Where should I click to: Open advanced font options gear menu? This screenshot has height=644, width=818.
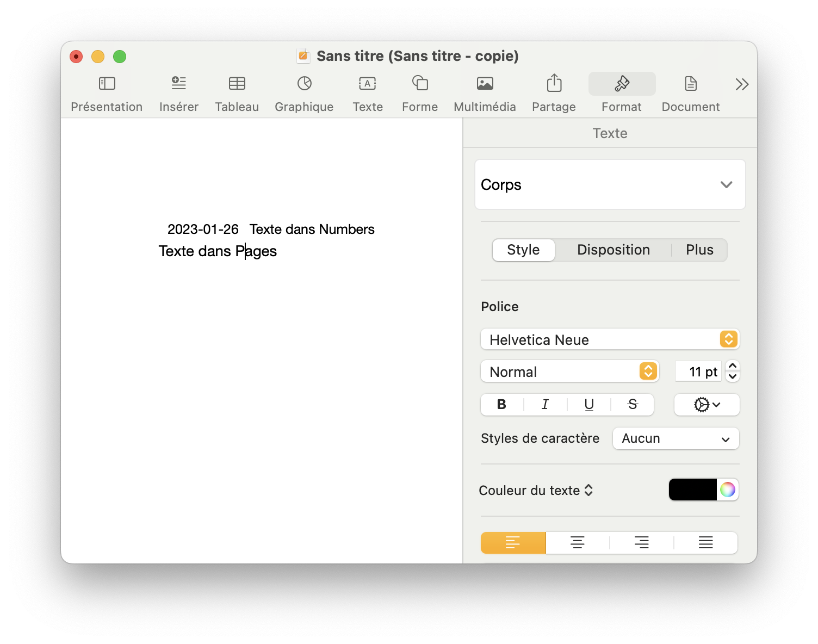(707, 405)
